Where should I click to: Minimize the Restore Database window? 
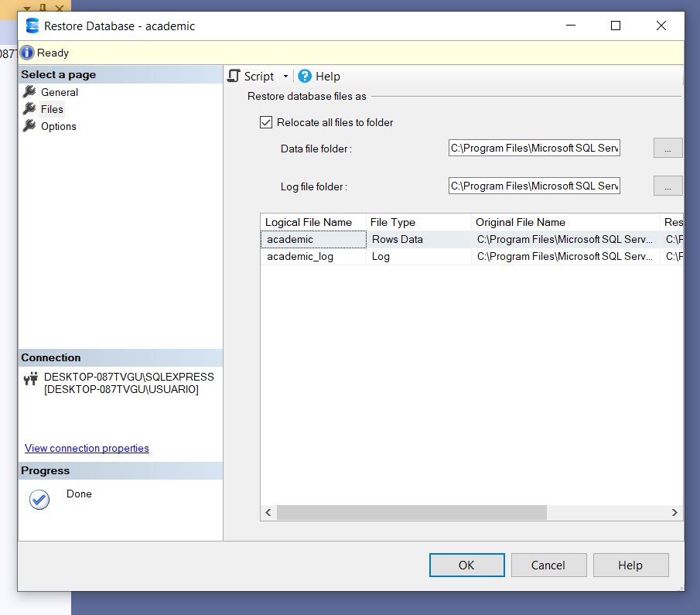point(571,26)
